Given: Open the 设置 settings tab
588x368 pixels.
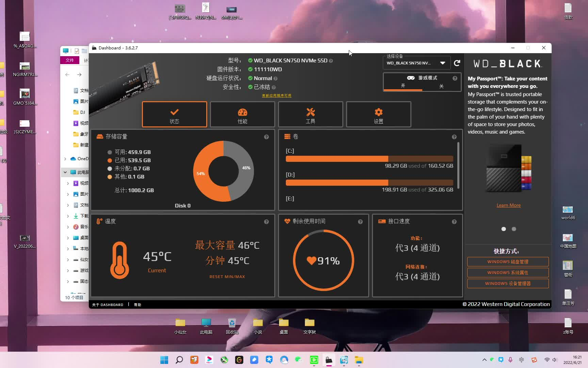Looking at the screenshot, I should point(378,114).
